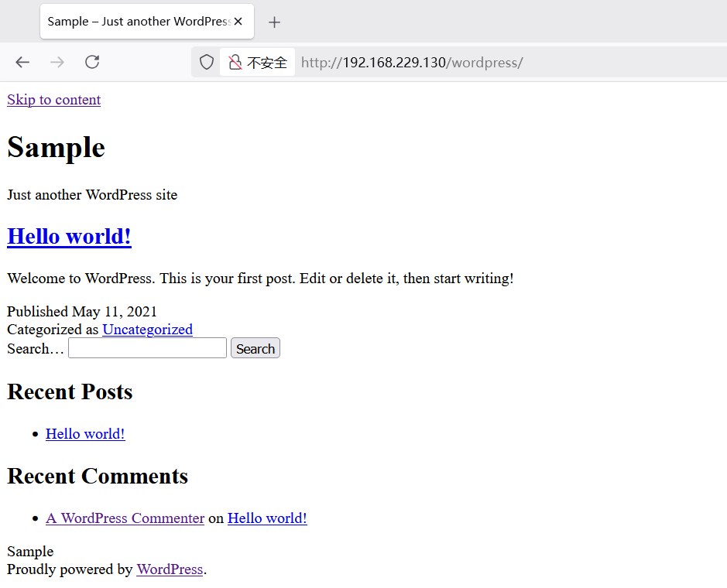Screen dimensions: 727x588
Task: Open Hello world! link in Recent Comments
Action: click(267, 518)
